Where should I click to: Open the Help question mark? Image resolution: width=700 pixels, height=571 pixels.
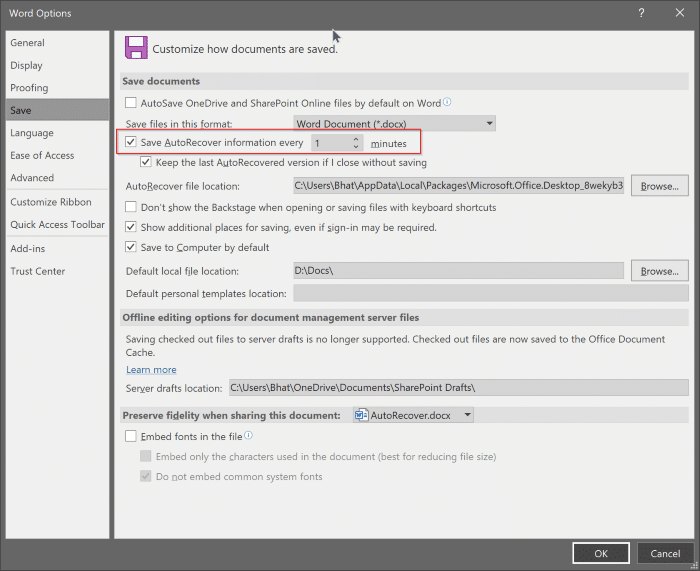point(641,13)
